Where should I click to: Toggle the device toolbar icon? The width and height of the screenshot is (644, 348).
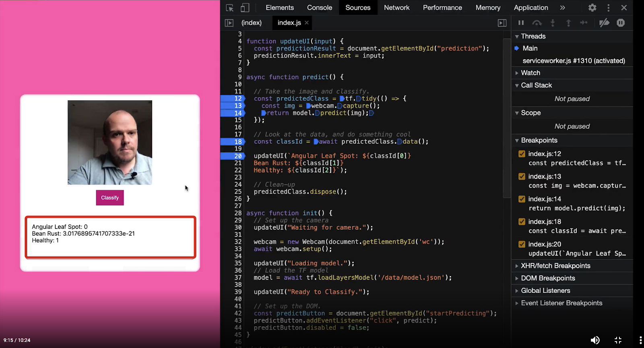pyautogui.click(x=245, y=8)
